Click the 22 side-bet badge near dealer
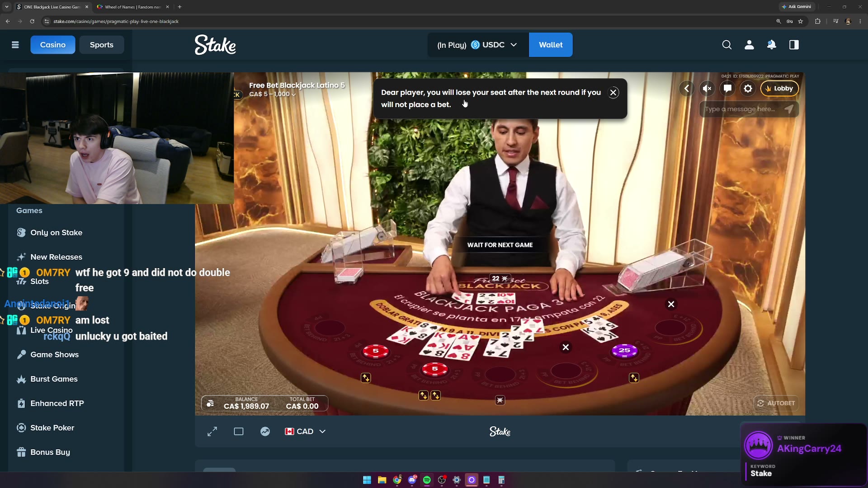 coord(500,278)
